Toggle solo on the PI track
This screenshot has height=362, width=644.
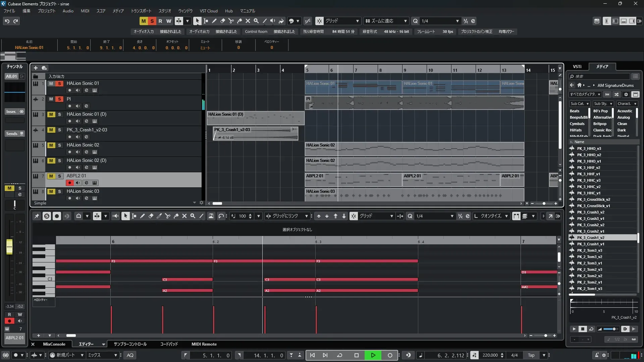point(59,99)
